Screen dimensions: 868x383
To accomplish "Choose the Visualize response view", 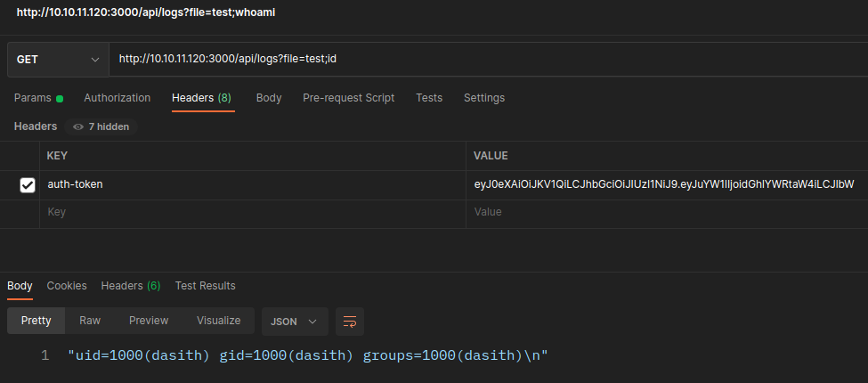I will 218,321.
